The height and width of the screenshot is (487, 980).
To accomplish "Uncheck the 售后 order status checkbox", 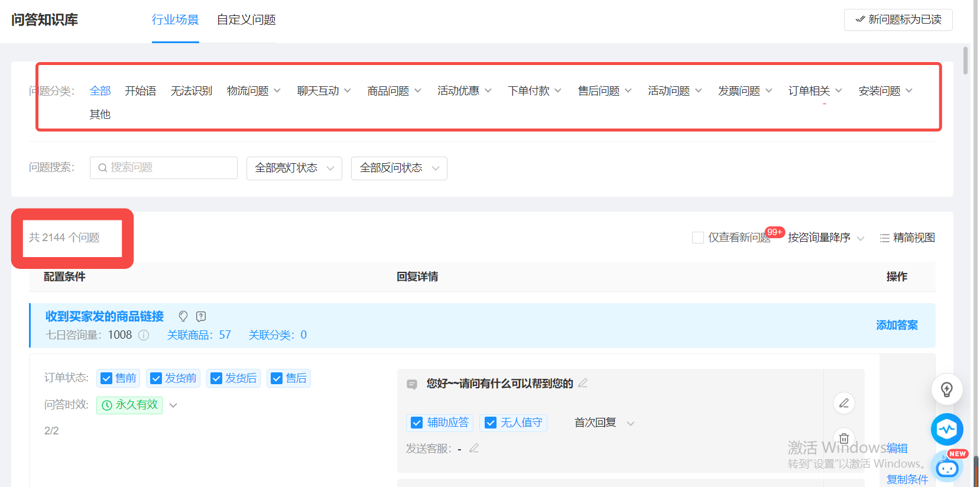I will click(277, 378).
